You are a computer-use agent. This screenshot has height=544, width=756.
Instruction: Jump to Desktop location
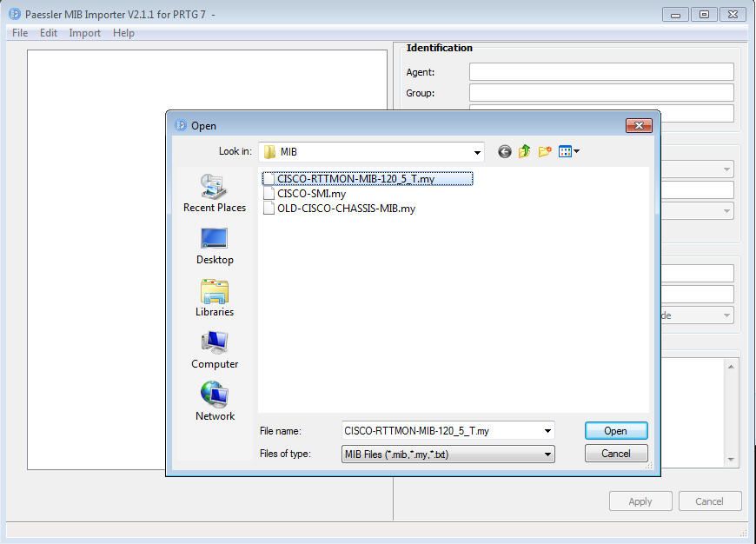click(x=215, y=246)
